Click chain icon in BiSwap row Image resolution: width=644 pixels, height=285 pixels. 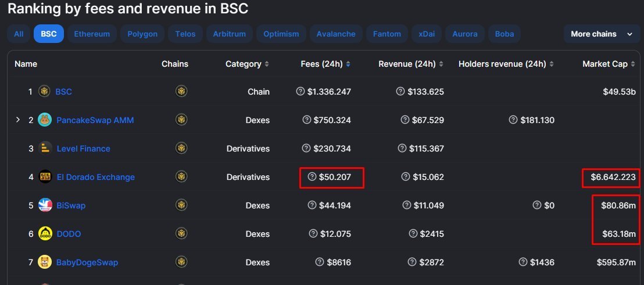coord(181,205)
